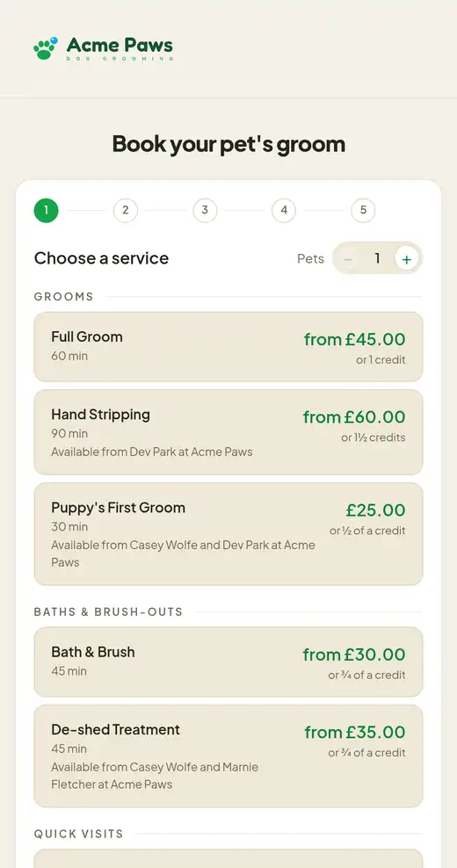
Task: Click the from £60.00 price
Action: (354, 416)
